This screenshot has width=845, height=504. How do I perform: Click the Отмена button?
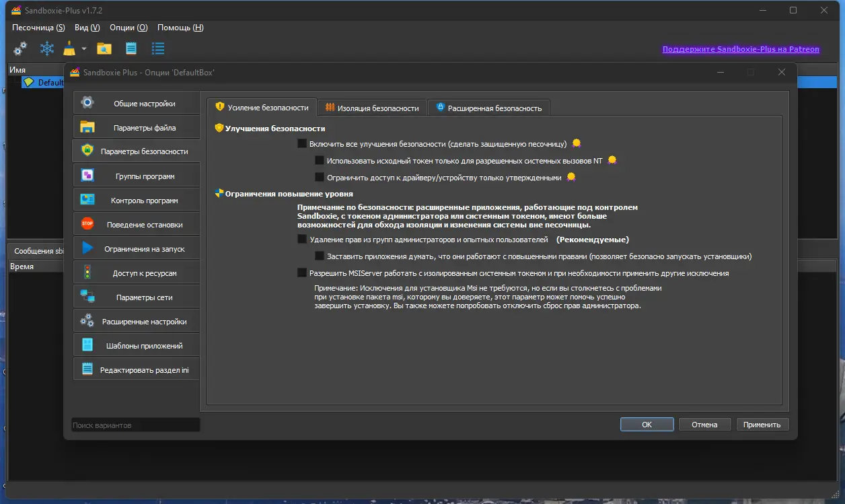[704, 425]
